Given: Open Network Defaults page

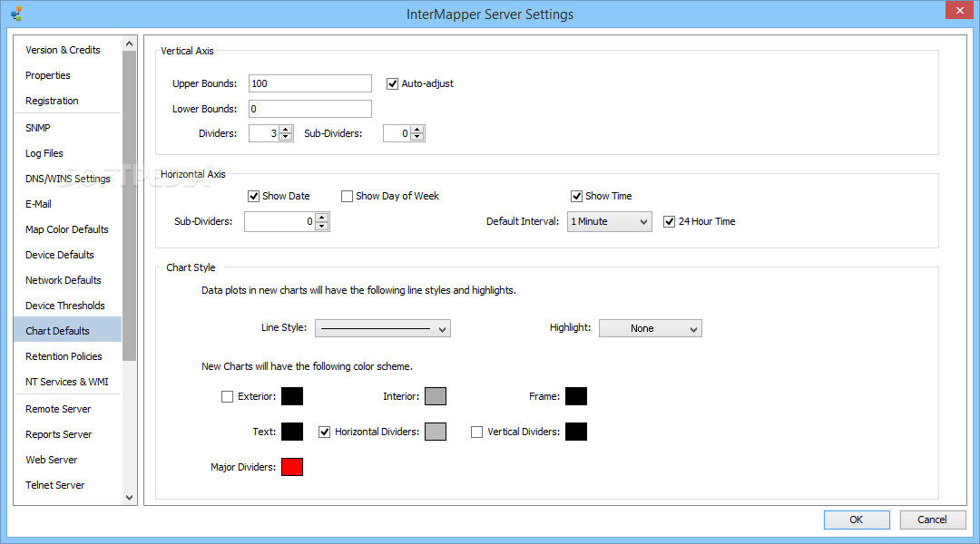Looking at the screenshot, I should [x=64, y=280].
